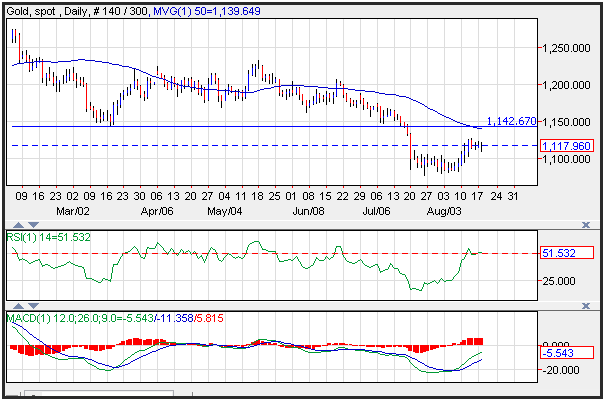Click the 25.000 level on RSI axis
Screen dimensions: 603x401
[558, 281]
